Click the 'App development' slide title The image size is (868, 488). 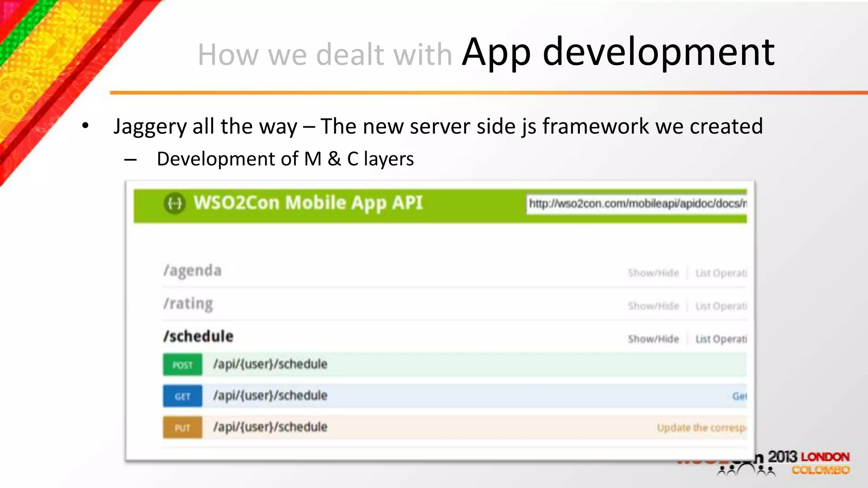pyautogui.click(x=619, y=52)
